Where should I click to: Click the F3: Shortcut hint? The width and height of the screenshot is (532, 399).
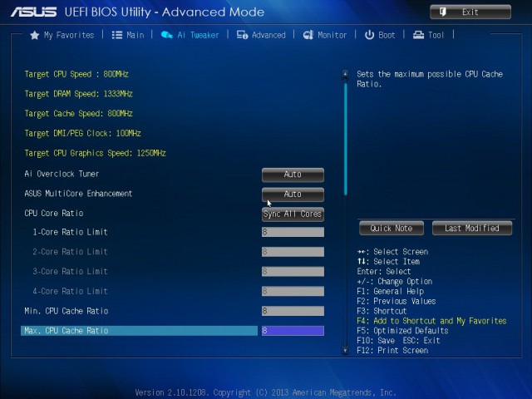pyautogui.click(x=382, y=311)
